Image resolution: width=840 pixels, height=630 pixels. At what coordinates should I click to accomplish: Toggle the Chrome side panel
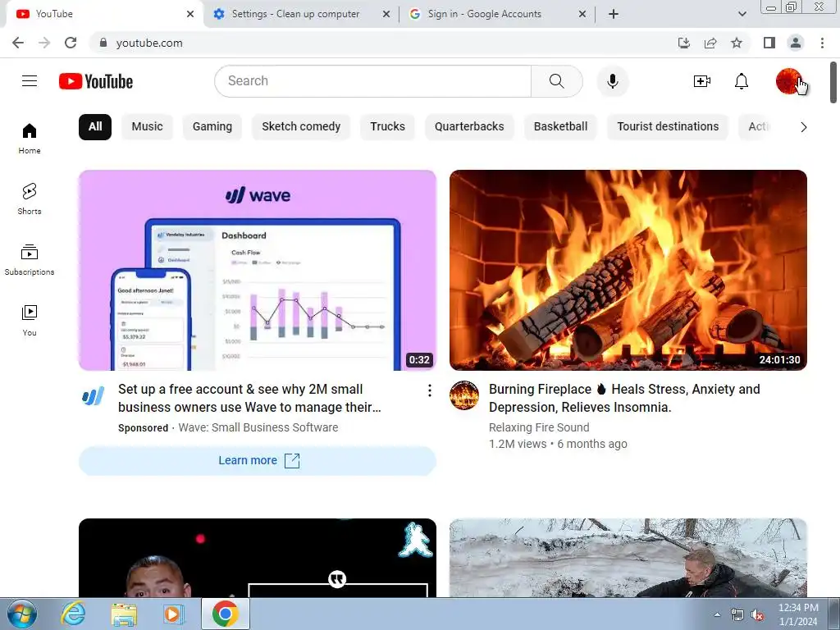point(769,43)
